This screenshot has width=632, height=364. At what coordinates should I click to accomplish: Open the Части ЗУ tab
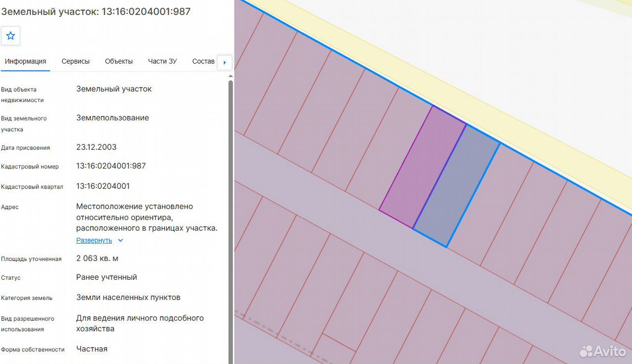pyautogui.click(x=162, y=62)
